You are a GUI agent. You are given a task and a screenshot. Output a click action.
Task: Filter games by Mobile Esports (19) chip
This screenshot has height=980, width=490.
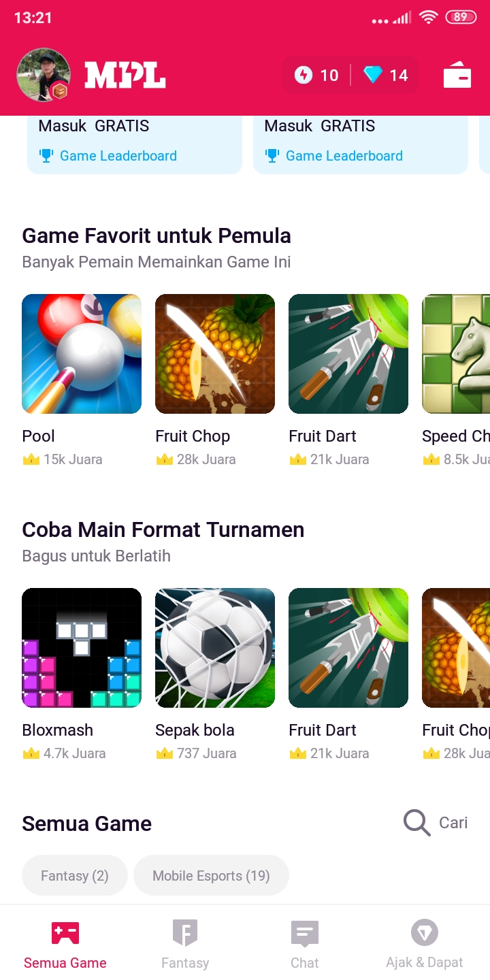coord(211,875)
